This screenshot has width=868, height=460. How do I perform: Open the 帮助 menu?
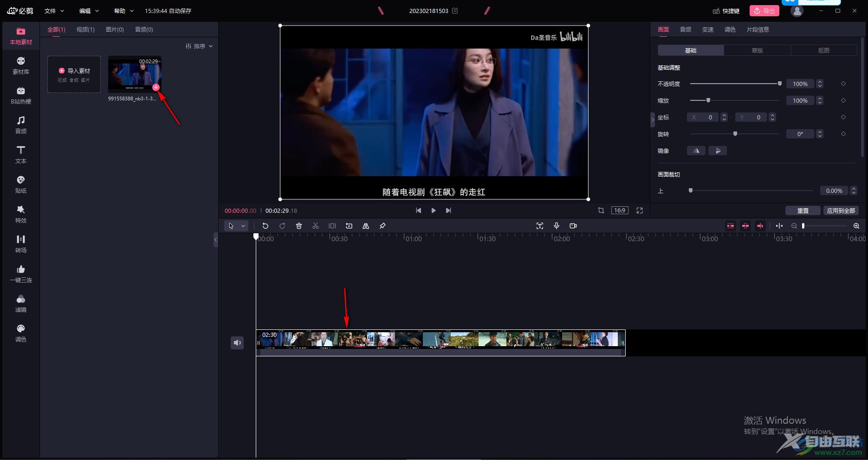tap(124, 11)
